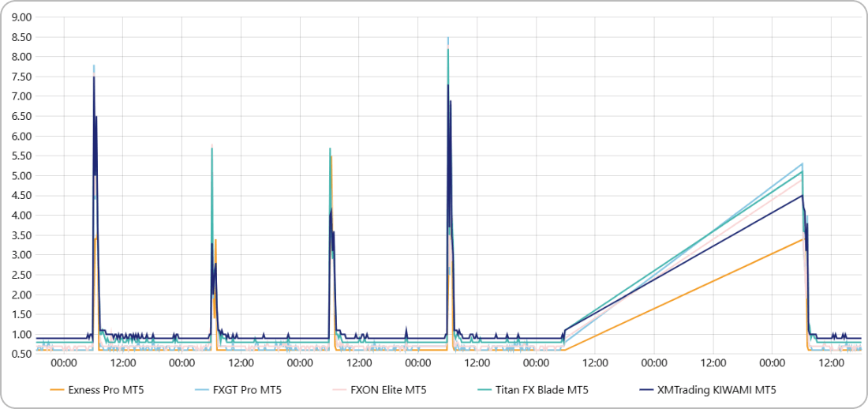Toggle the Titan FX Blade MT5 legend label
This screenshot has height=409, width=868.
coord(541,389)
